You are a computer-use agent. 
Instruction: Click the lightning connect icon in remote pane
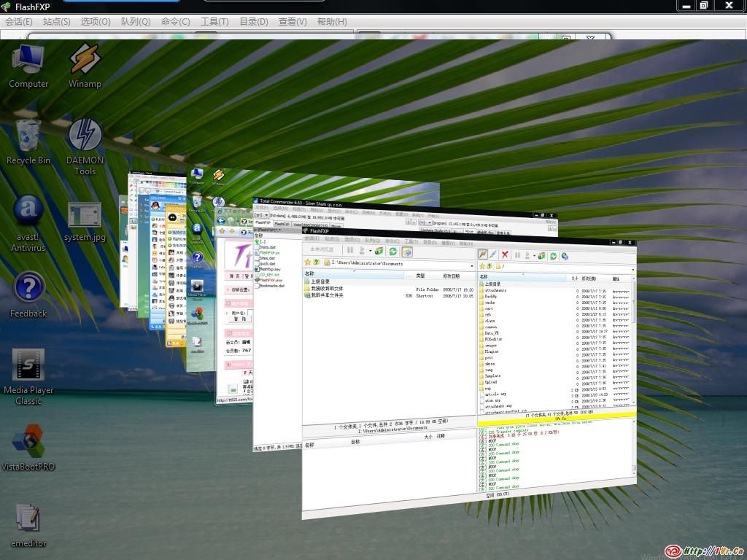pos(483,254)
